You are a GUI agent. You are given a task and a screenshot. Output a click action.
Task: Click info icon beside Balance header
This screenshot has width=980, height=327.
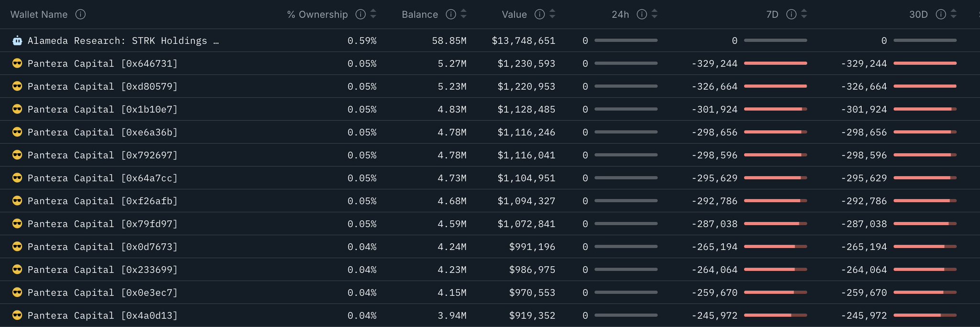pos(451,14)
